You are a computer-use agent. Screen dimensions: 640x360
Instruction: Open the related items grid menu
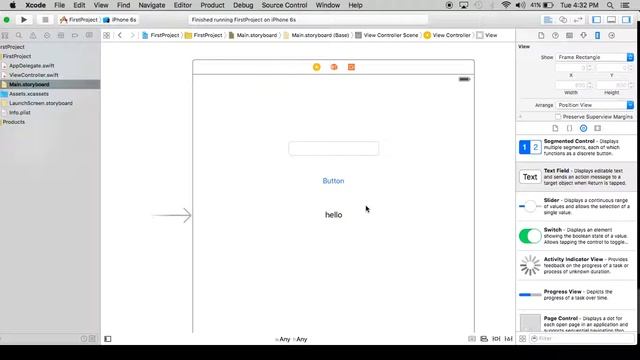coord(107,36)
